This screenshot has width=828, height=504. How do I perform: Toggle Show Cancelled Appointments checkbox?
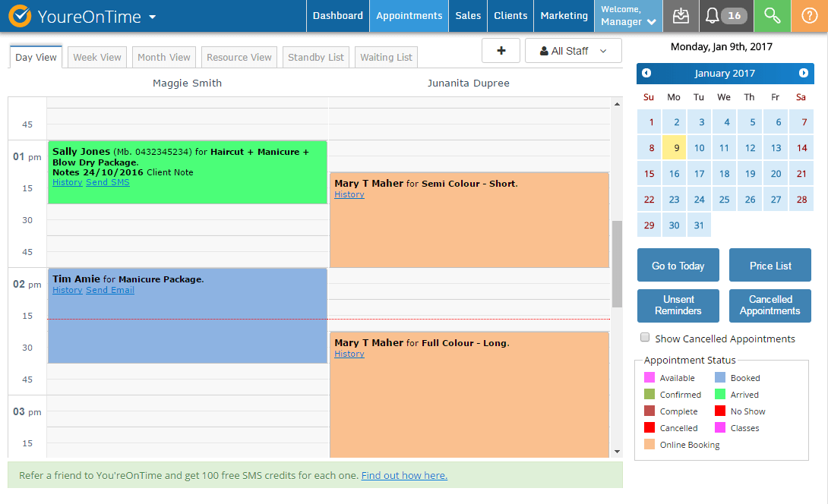click(645, 337)
